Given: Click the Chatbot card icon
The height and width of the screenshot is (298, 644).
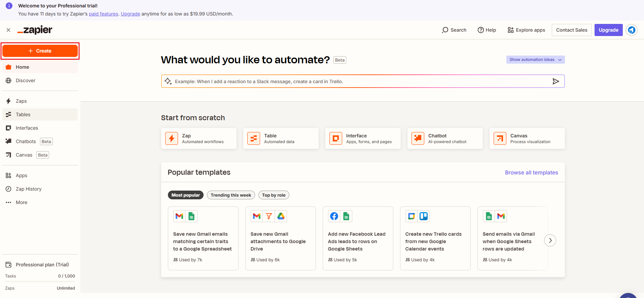Looking at the screenshot, I should tap(418, 138).
